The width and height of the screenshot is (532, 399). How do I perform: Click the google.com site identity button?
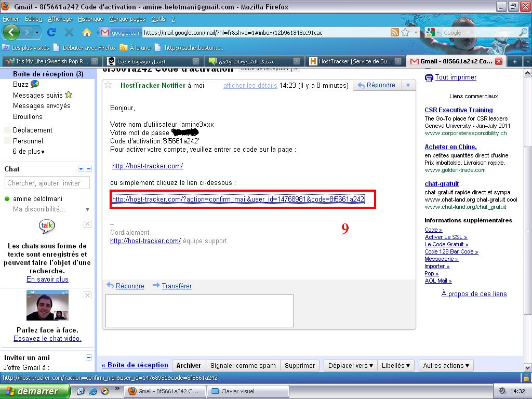tap(121, 33)
